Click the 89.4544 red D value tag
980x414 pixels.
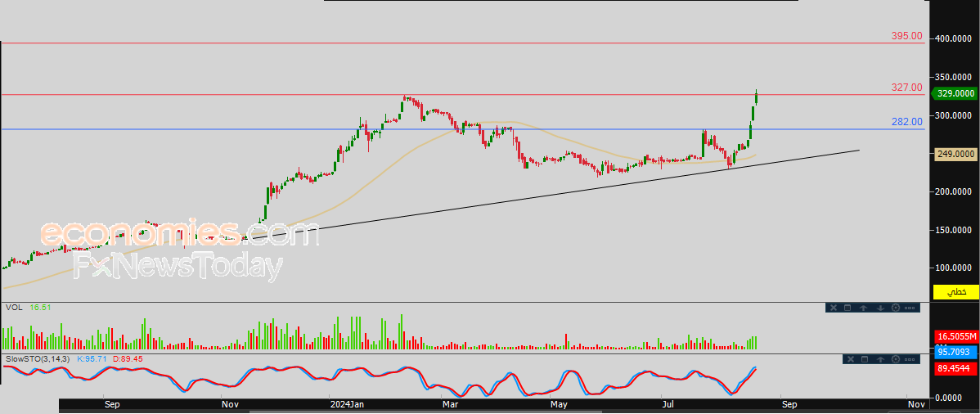pos(956,368)
